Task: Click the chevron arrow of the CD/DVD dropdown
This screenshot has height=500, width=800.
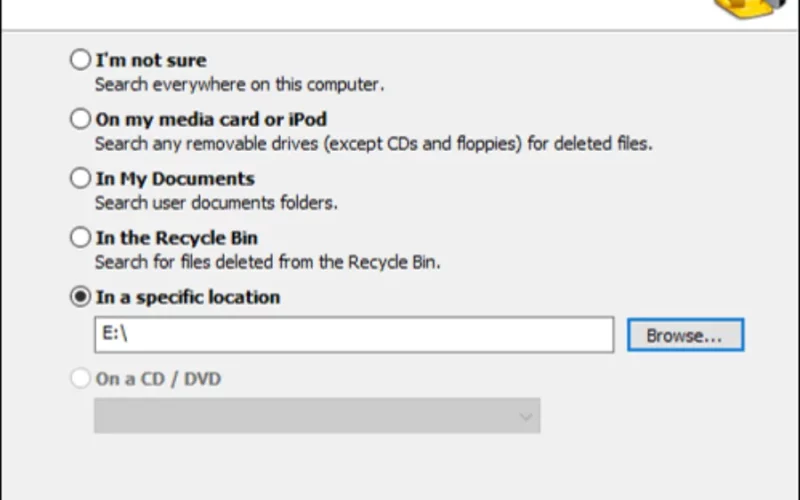Action: click(526, 417)
